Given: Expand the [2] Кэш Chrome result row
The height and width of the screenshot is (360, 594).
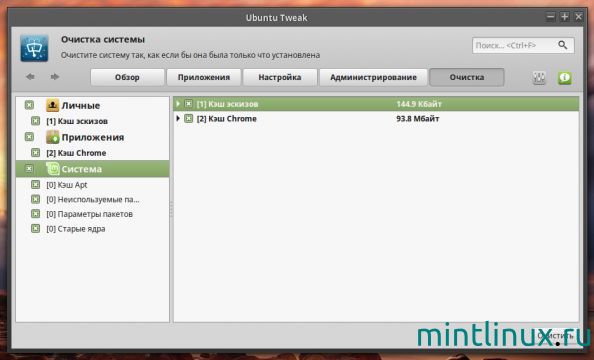Looking at the screenshot, I should pyautogui.click(x=178, y=118).
